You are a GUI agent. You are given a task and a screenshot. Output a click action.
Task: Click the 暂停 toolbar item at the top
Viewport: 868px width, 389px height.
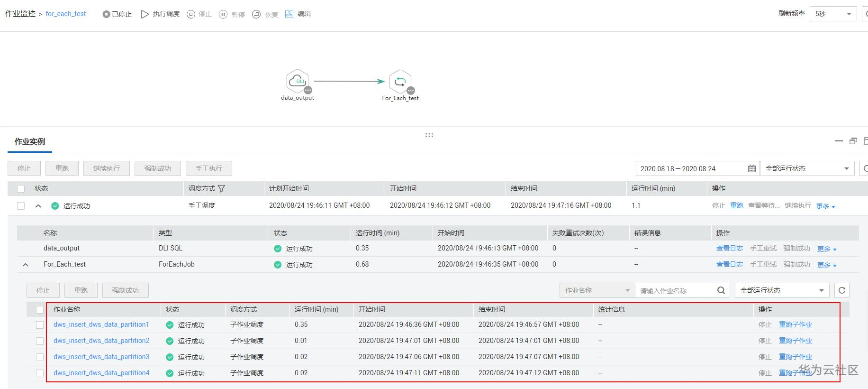click(232, 14)
